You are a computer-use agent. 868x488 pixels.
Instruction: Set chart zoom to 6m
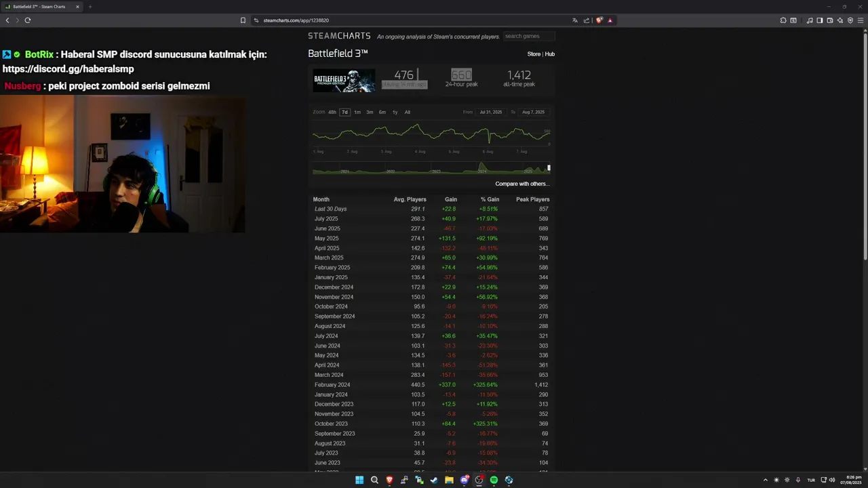coord(382,112)
